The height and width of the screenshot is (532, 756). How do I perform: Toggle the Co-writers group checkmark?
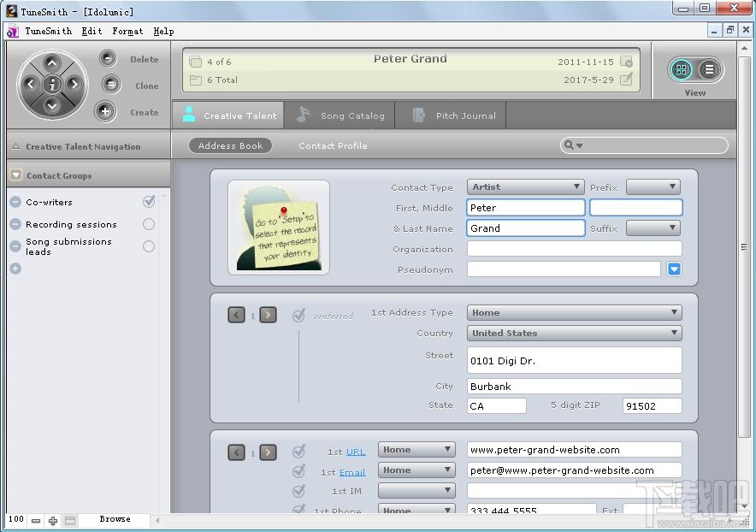click(x=149, y=201)
